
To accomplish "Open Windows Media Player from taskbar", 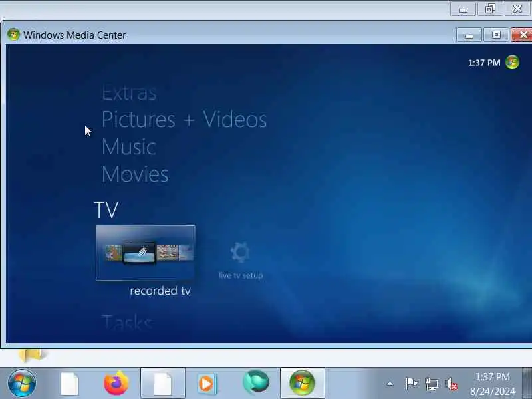I will point(207,384).
